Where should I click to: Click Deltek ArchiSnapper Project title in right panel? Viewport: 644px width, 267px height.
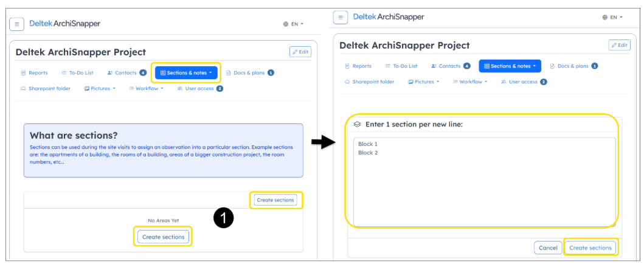tap(404, 45)
